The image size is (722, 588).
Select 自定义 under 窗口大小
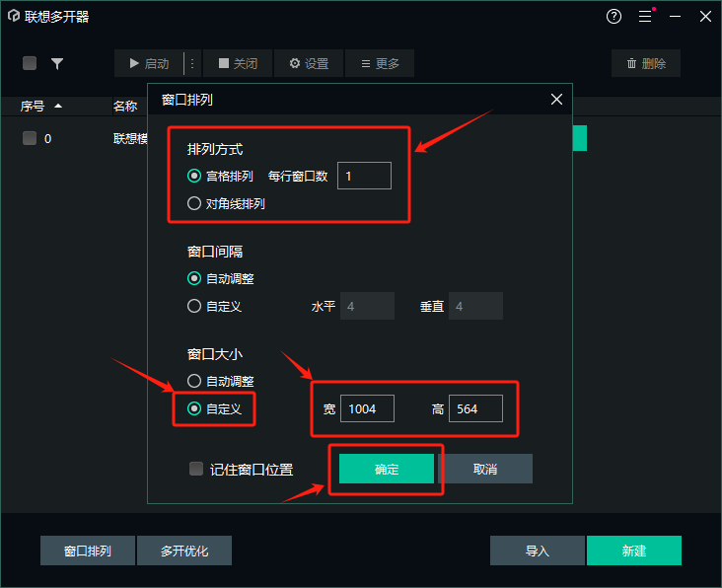point(194,408)
